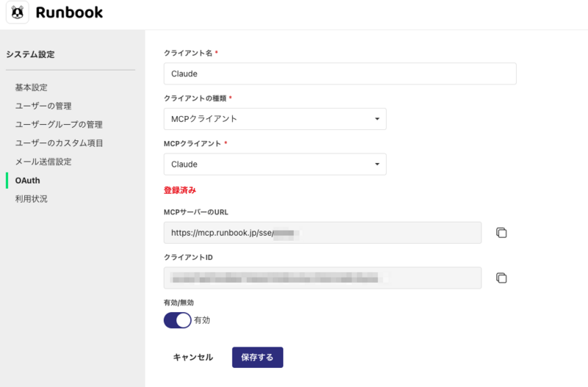This screenshot has height=387, width=588.
Task: Open ユーザーのカスタム項目 page
Action: click(59, 142)
